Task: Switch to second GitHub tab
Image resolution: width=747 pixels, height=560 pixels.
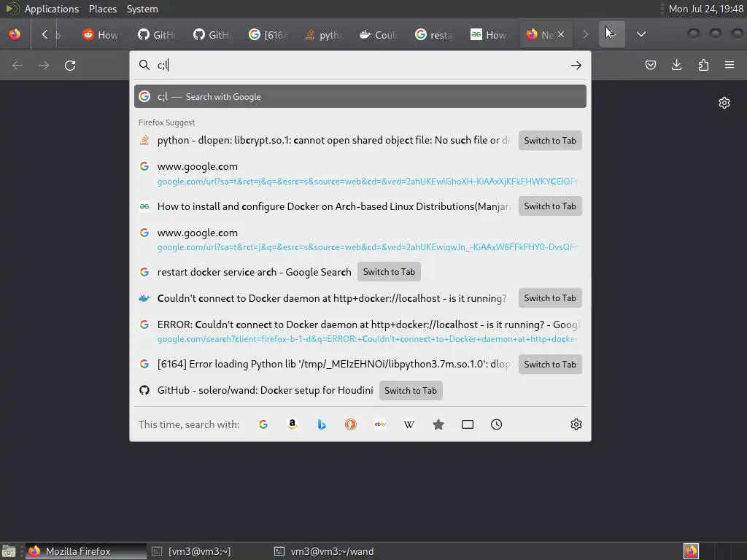Action: coord(212,34)
